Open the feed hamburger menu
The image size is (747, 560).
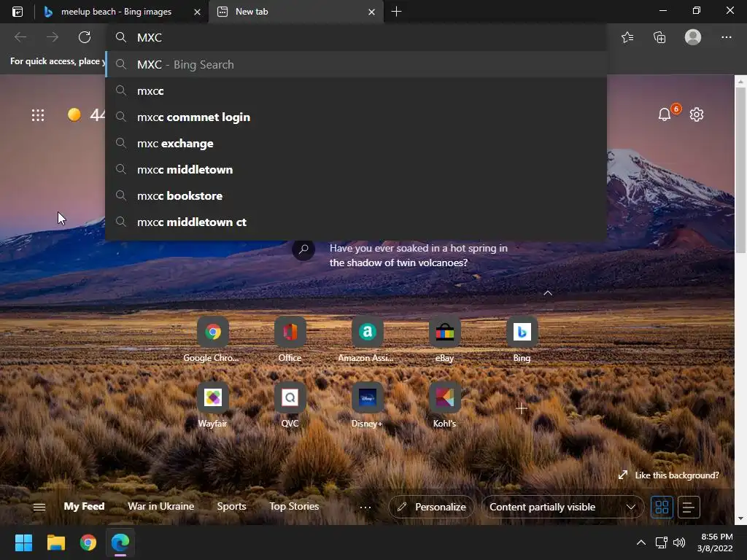(x=39, y=507)
